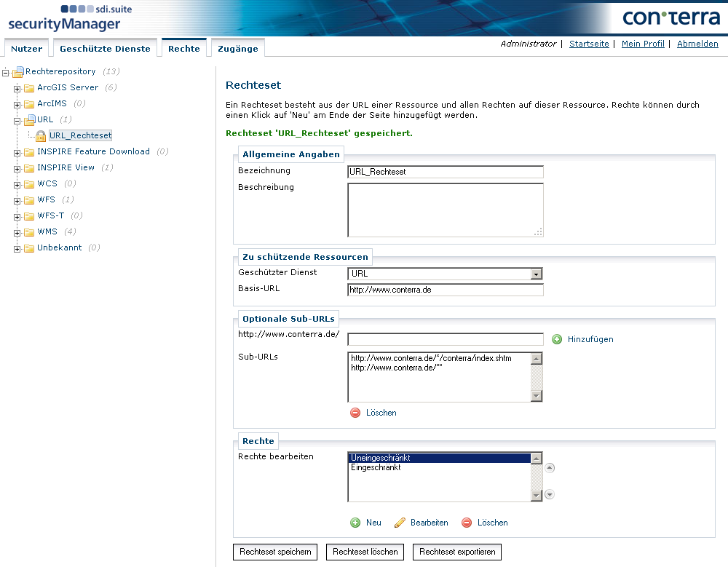The image size is (728, 567).
Task: Click the URL_Rechteset lock icon in tree
Action: click(x=41, y=135)
